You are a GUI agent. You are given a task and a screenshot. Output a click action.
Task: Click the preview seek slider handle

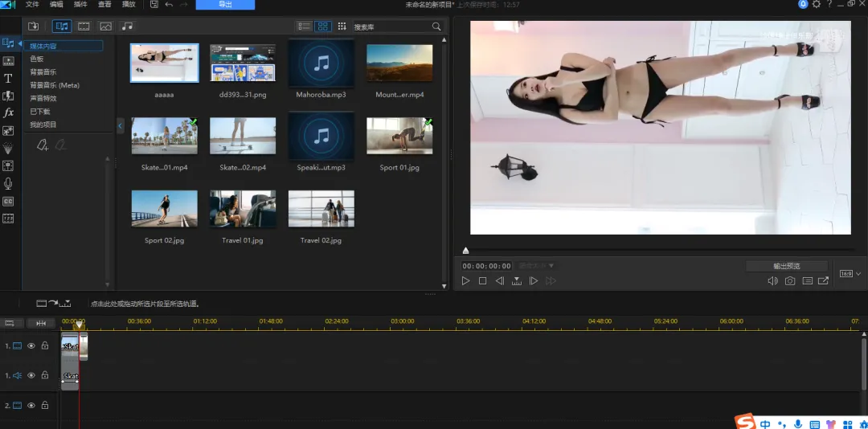click(x=465, y=251)
